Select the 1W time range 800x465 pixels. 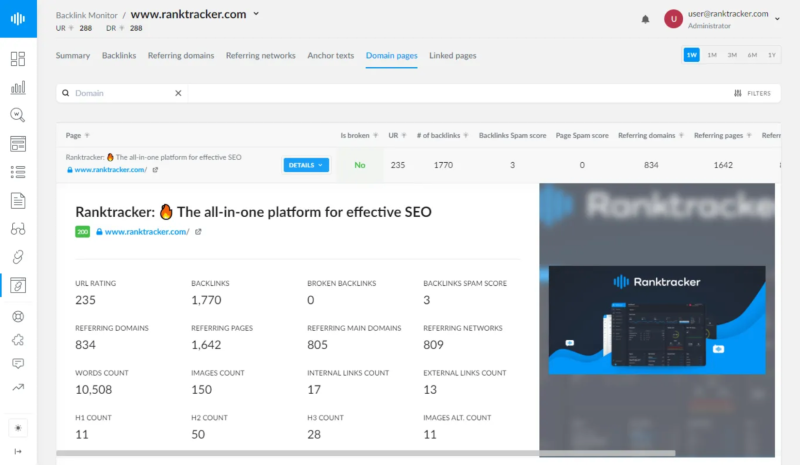point(691,55)
